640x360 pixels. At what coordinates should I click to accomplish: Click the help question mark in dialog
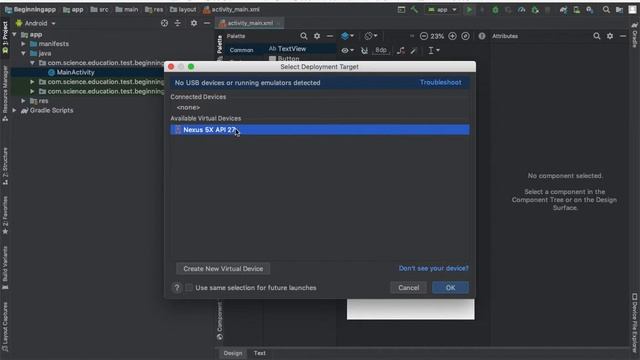tap(177, 288)
